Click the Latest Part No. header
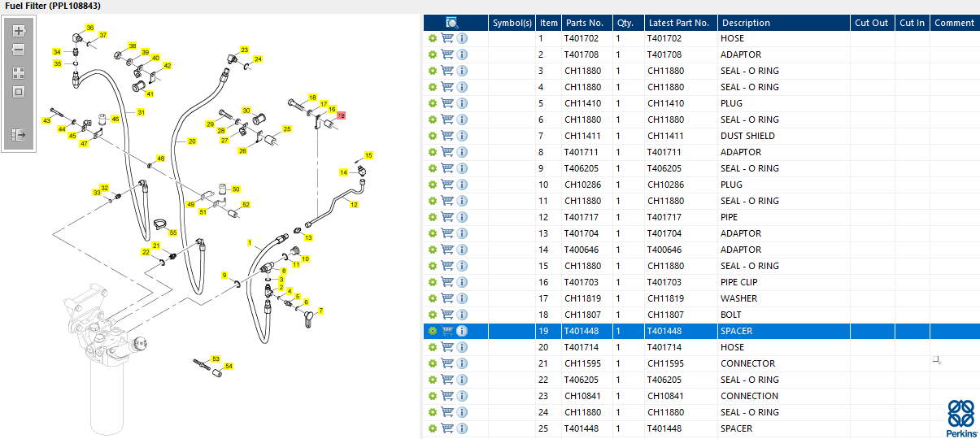 coord(678,23)
